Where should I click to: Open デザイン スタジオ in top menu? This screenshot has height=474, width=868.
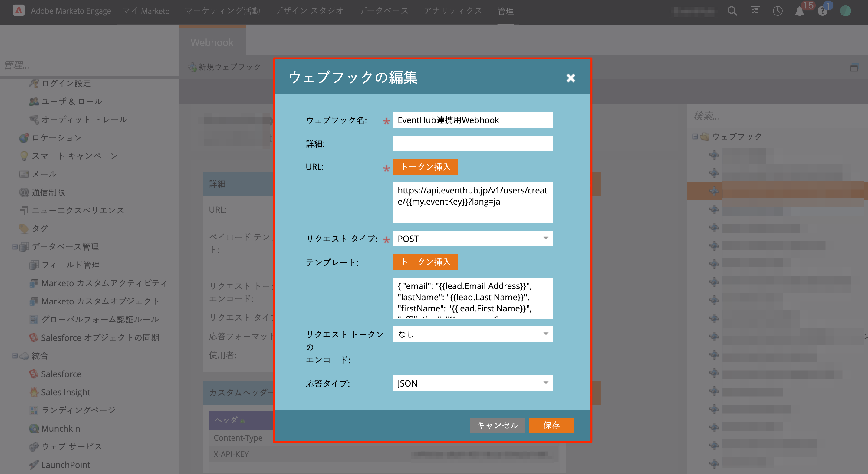point(309,11)
